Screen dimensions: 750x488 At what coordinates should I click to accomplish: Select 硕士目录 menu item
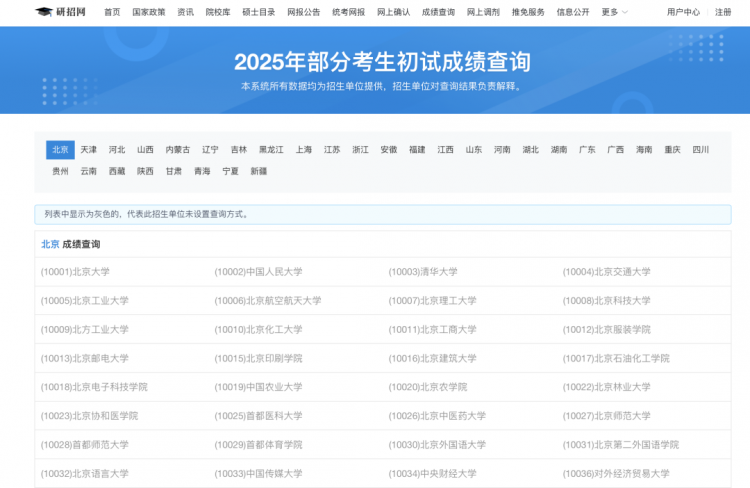pos(259,12)
